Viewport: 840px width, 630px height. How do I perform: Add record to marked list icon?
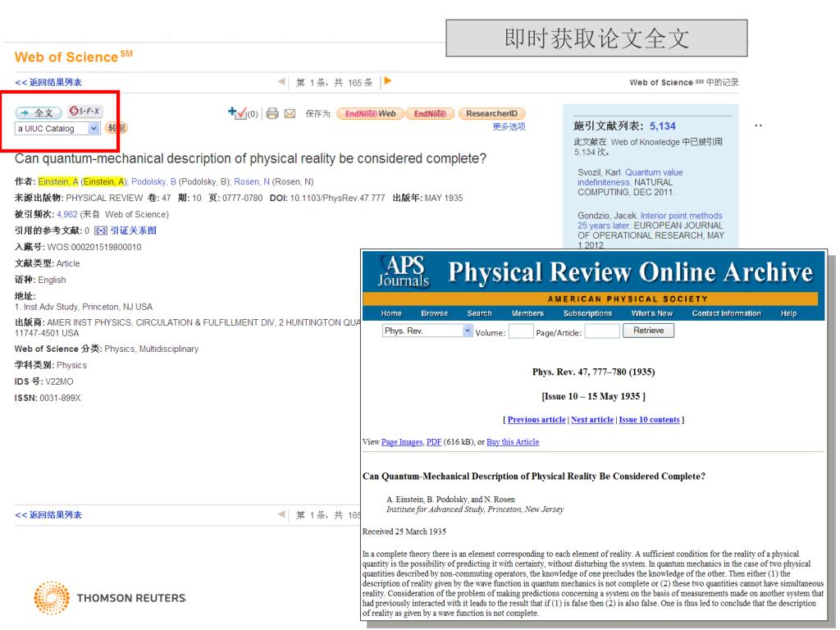coord(237,112)
